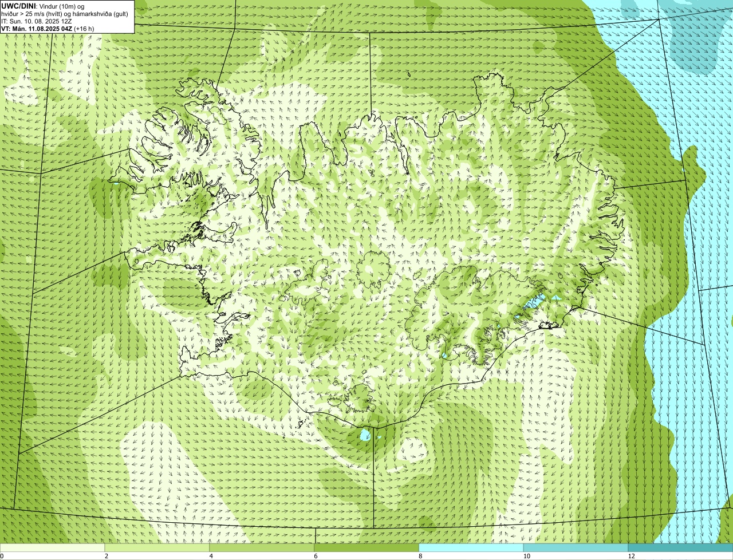Click the scale label '4' under the color bar
Image resolution: width=733 pixels, height=560 pixels.
pos(211,556)
